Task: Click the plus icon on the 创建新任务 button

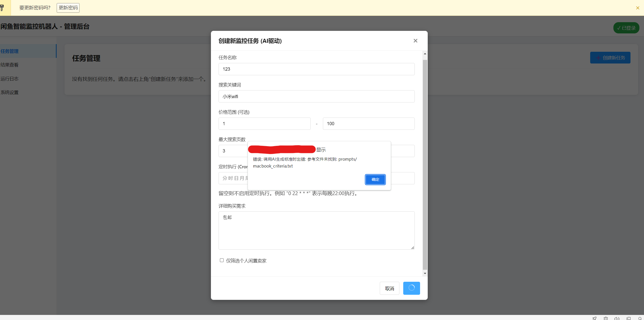Action: tap(599, 58)
